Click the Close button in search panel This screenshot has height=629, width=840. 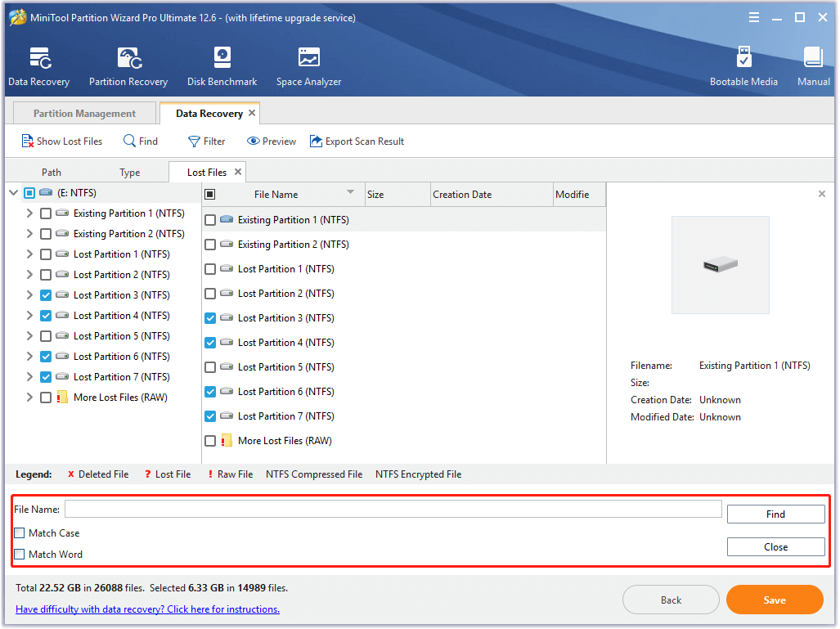pos(775,546)
